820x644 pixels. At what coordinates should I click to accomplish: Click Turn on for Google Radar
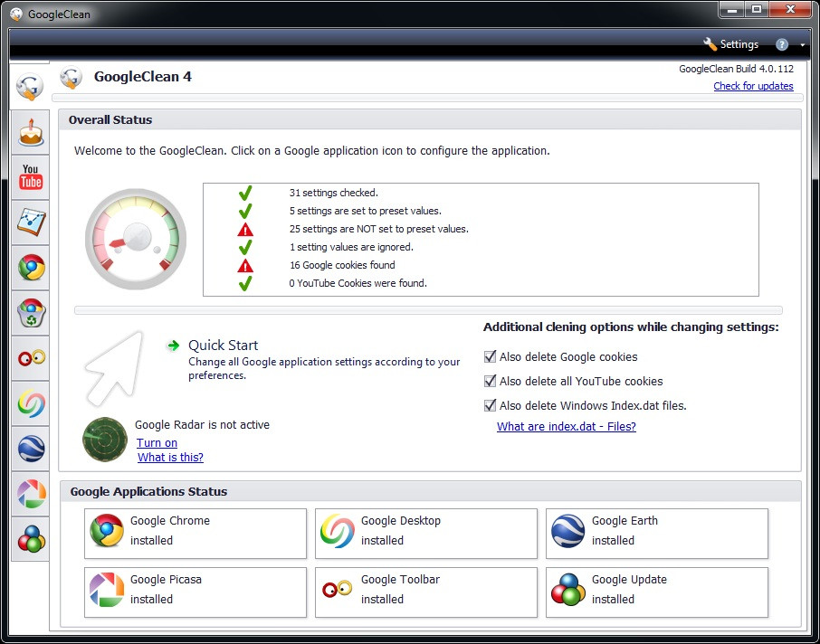(157, 443)
